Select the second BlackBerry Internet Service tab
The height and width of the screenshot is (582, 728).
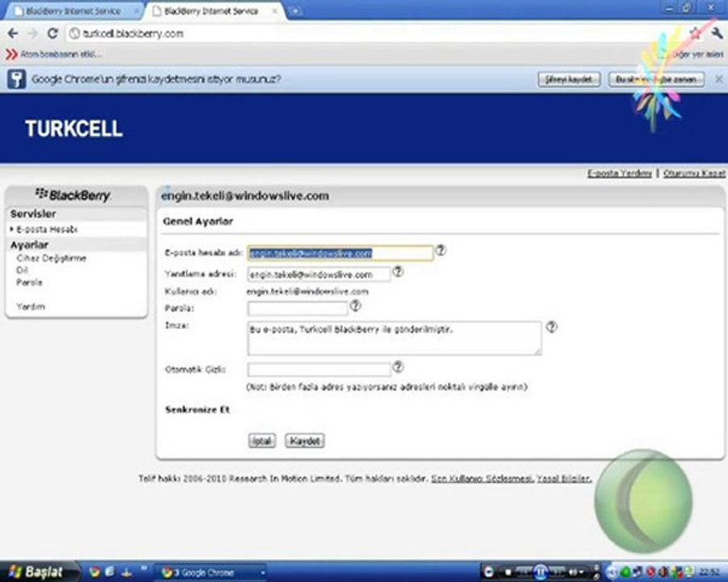212,11
